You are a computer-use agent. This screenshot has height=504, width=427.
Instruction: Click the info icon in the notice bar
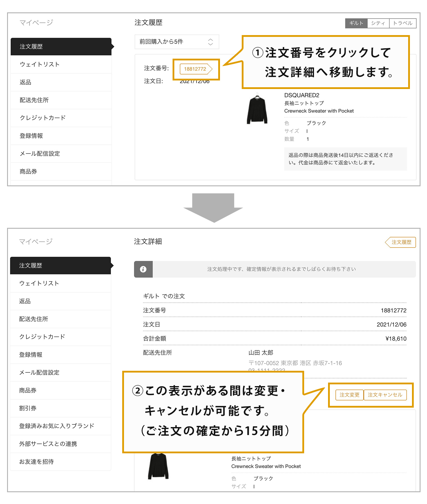pyautogui.click(x=143, y=269)
